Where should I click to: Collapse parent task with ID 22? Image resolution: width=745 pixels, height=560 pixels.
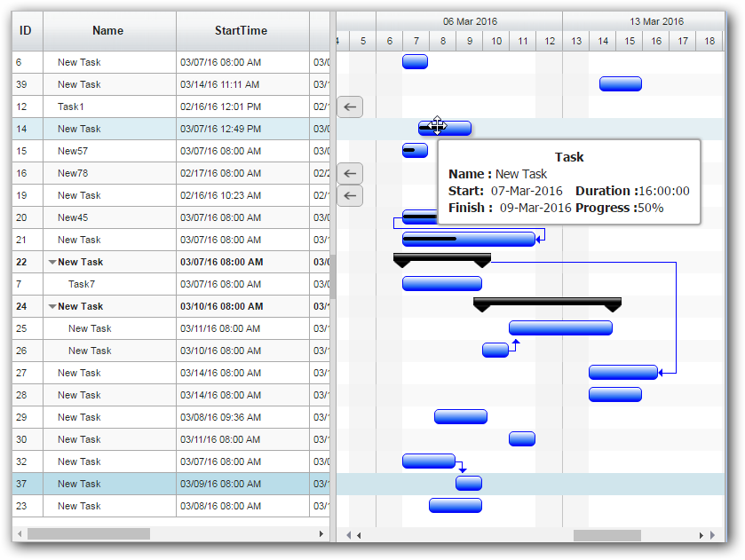click(52, 263)
